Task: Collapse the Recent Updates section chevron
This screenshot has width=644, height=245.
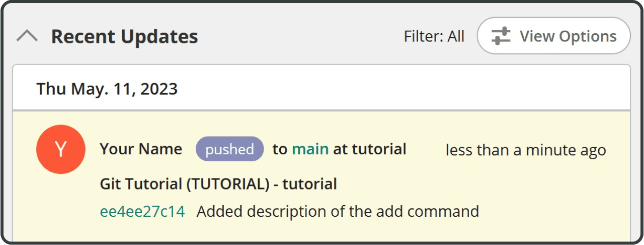Action: (x=27, y=36)
